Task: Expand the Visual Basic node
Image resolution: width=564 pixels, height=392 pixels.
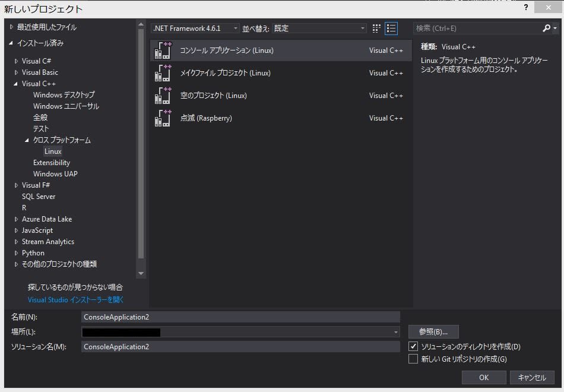Action: [x=16, y=72]
